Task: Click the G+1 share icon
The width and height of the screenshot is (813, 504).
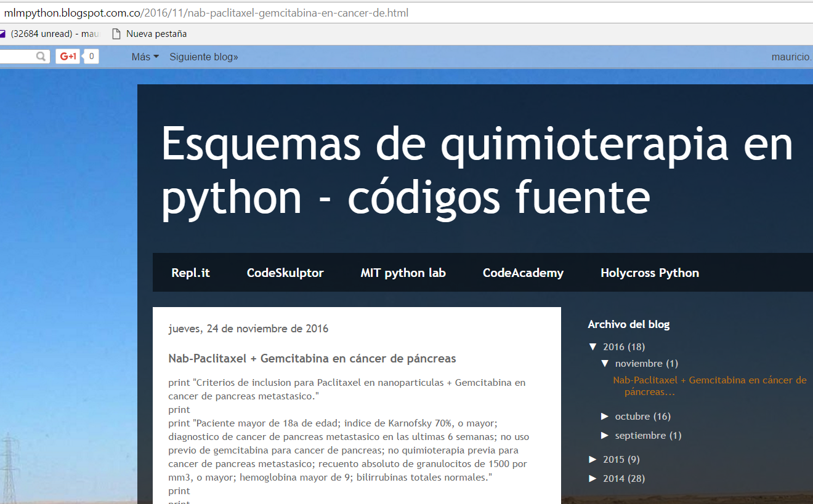Action: (67, 56)
